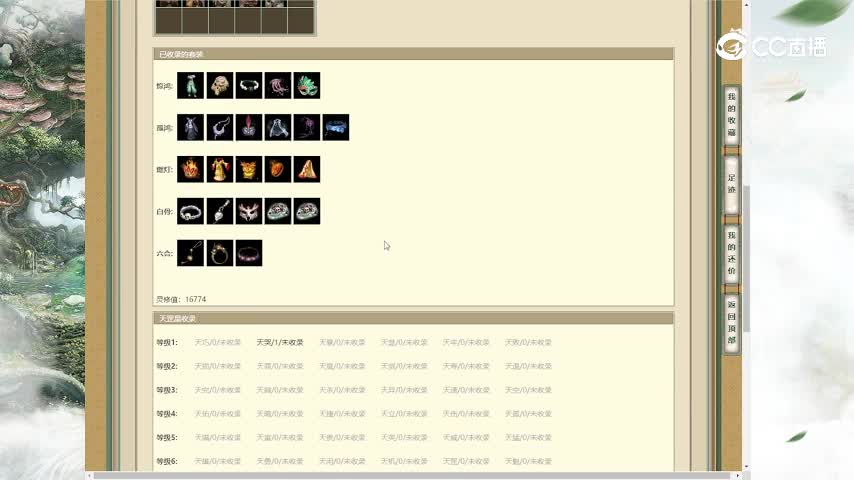Click the pink tassel icon in 惊鸿 row
The image size is (854, 480).
point(278,86)
